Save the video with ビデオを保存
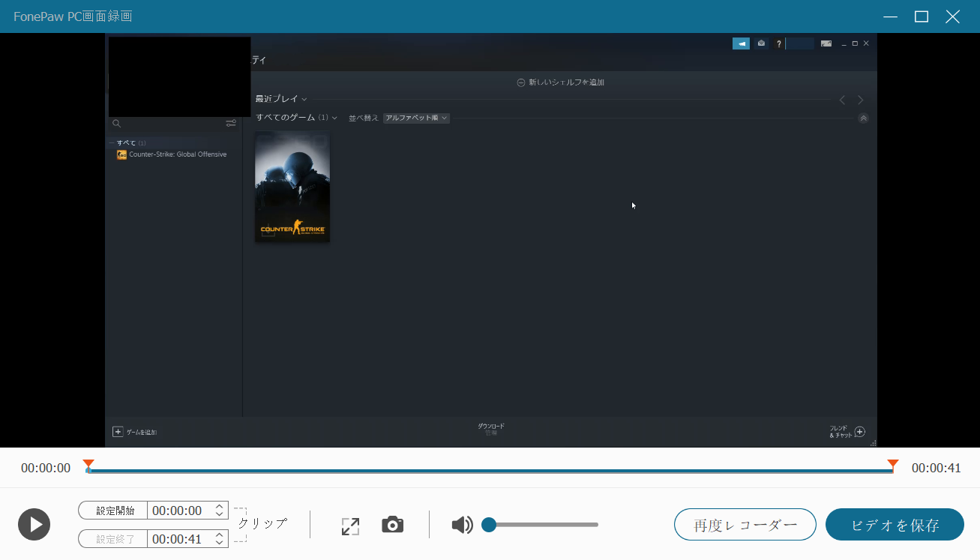 895,525
